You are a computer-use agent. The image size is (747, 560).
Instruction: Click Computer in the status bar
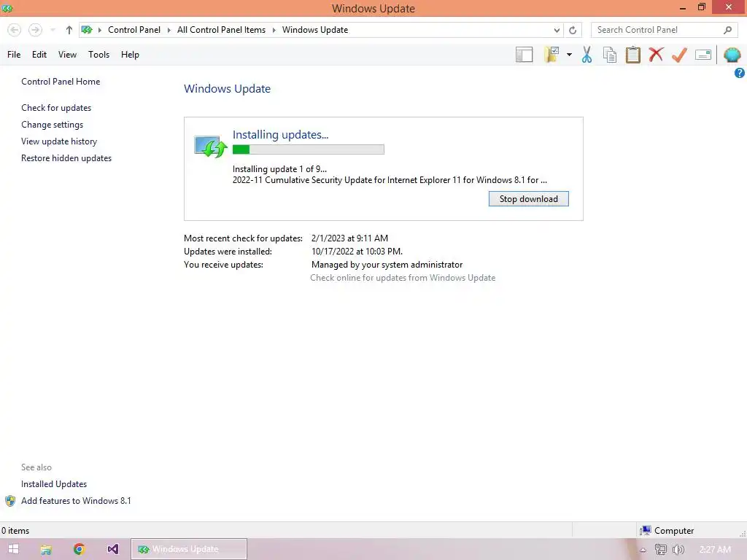click(x=667, y=531)
